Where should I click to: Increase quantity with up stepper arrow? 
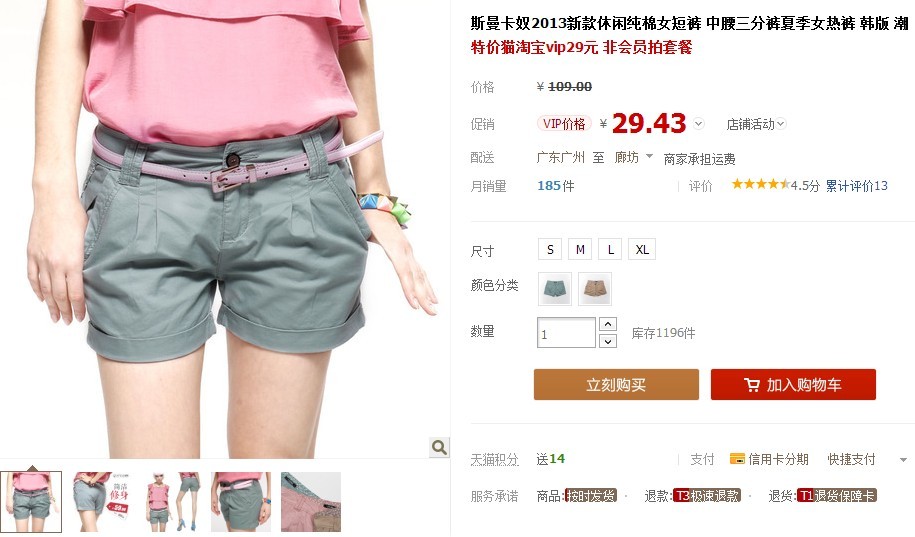(x=608, y=324)
